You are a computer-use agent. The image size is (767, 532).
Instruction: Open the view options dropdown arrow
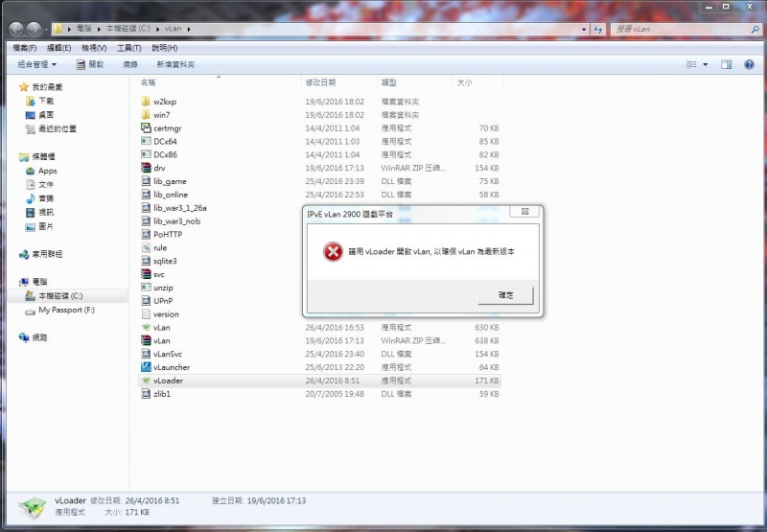point(706,64)
